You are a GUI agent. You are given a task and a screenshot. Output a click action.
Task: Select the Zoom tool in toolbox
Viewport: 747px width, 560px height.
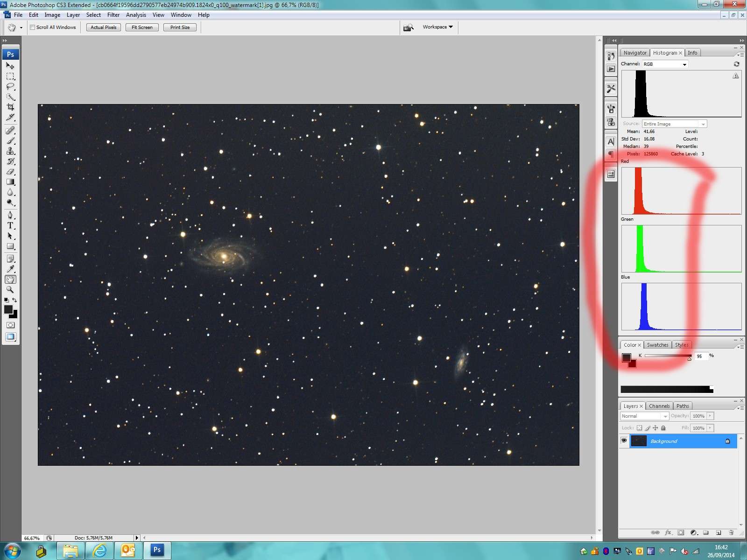click(10, 289)
